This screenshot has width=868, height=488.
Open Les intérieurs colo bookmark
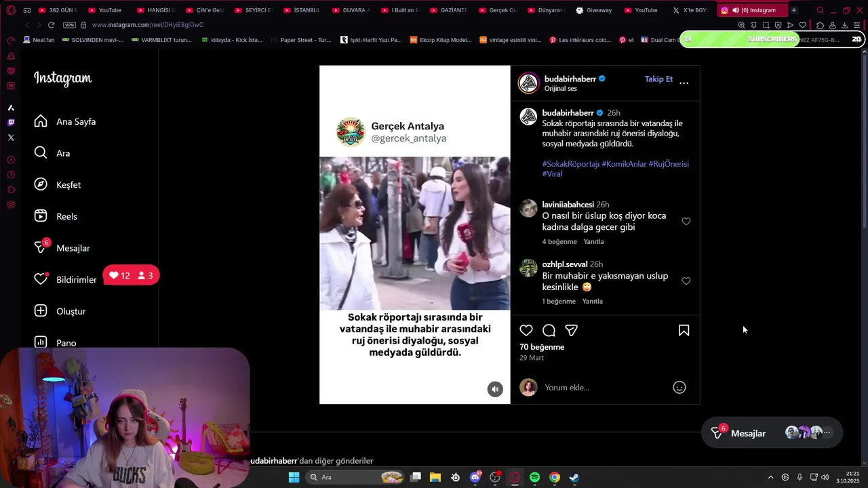(x=580, y=40)
